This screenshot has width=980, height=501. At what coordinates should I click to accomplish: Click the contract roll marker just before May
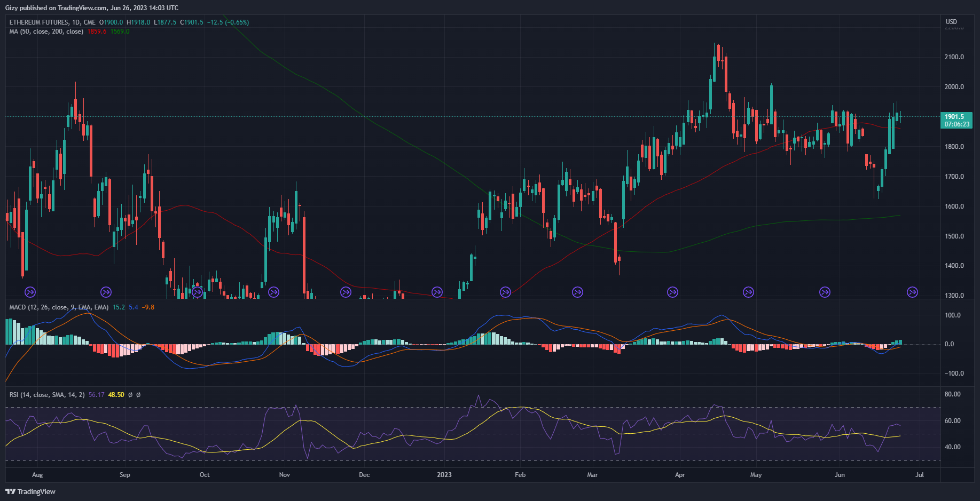click(749, 292)
